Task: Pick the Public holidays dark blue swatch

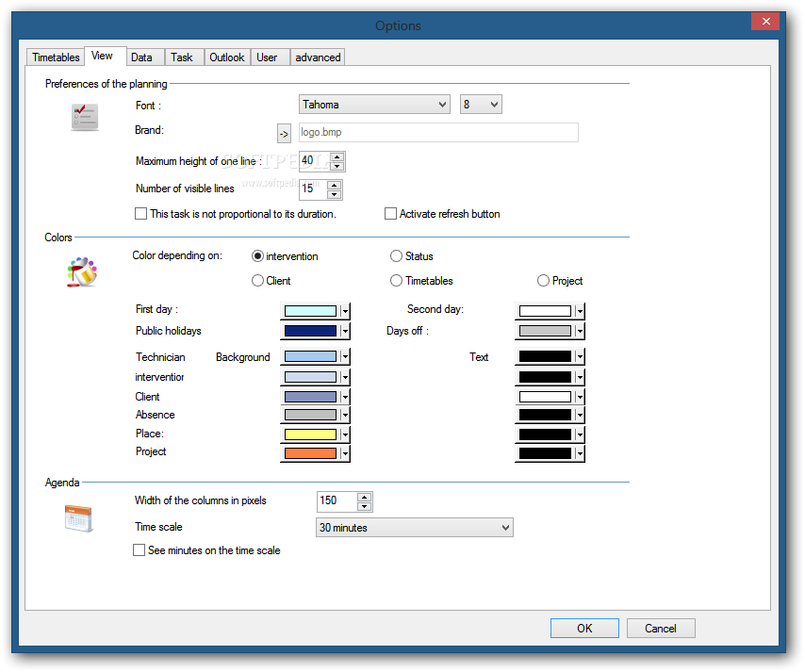Action: 310,331
